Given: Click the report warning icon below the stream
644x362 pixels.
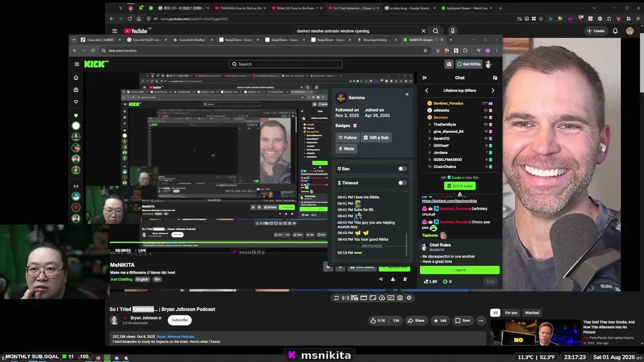Looking at the screenshot, I should (393, 279).
